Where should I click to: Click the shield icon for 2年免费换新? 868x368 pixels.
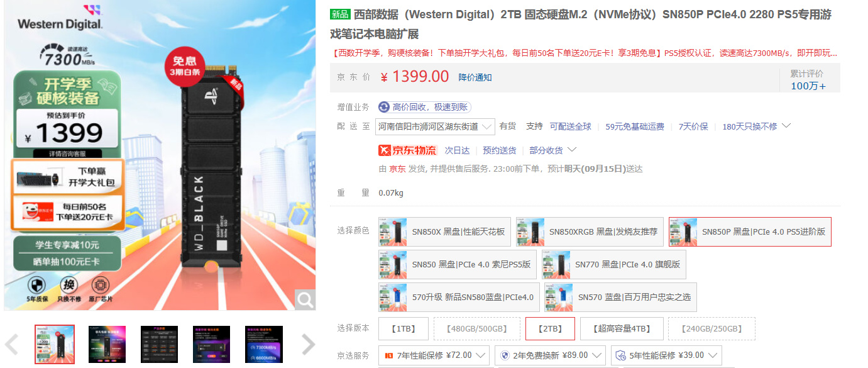pos(504,355)
